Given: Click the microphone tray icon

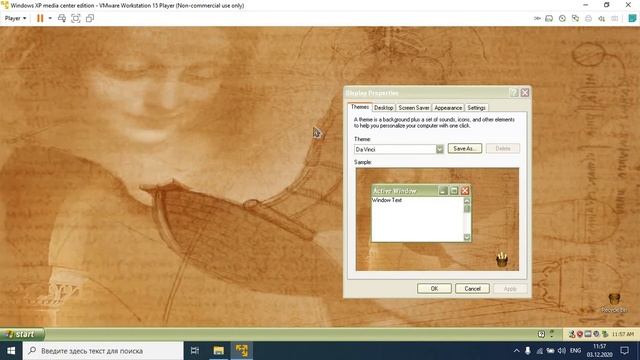Looking at the screenshot, I should coord(528,351).
